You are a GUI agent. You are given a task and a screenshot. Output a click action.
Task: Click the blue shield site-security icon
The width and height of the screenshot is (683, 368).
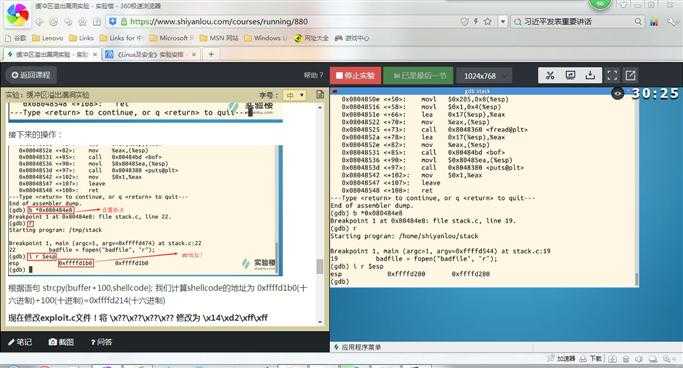[112, 21]
